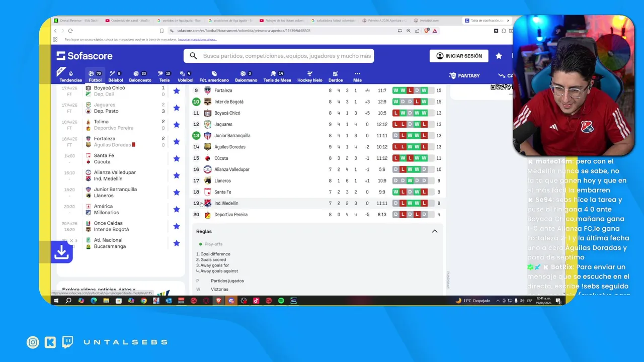This screenshot has height=362, width=644.
Task: Select the Voleibol sport tab
Action: pyautogui.click(x=185, y=76)
